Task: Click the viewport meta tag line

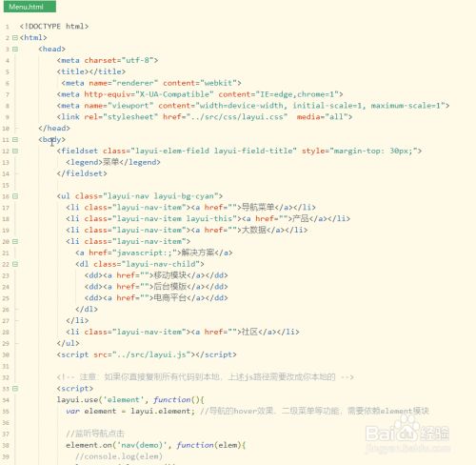Action: (x=253, y=106)
